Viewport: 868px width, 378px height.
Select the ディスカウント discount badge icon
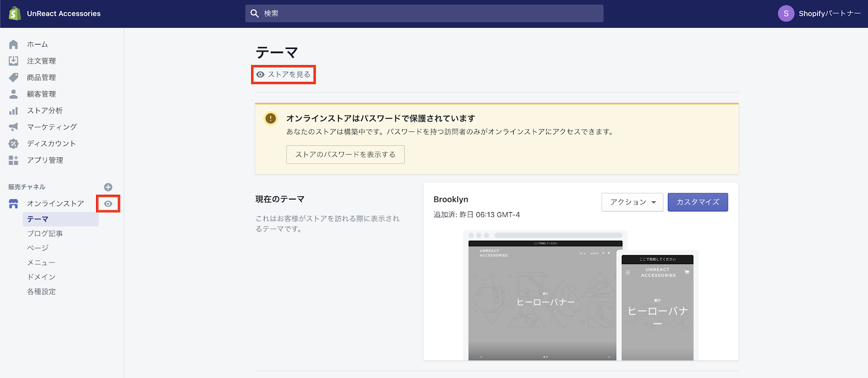point(14,144)
